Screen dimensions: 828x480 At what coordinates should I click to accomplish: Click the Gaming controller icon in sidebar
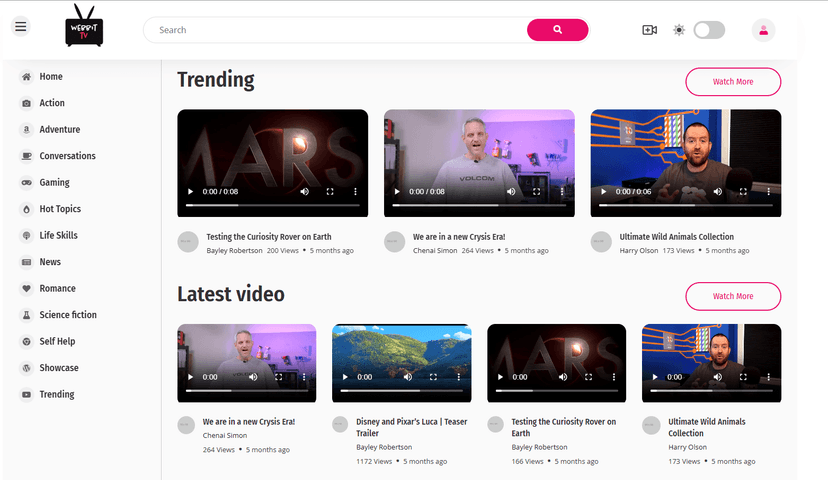(26, 183)
